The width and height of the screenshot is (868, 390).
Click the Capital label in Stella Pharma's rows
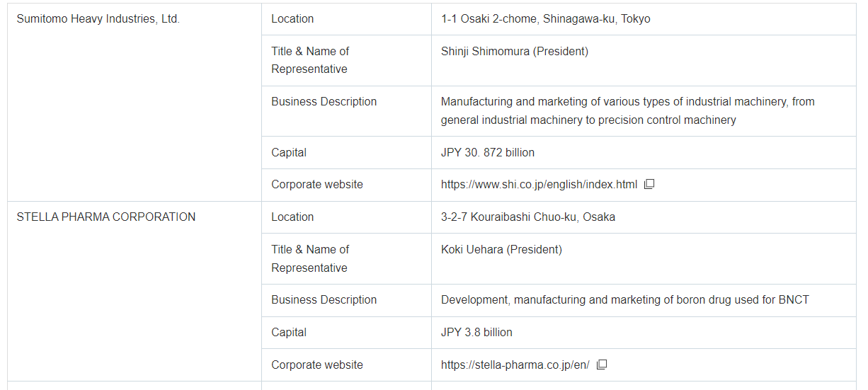(289, 333)
